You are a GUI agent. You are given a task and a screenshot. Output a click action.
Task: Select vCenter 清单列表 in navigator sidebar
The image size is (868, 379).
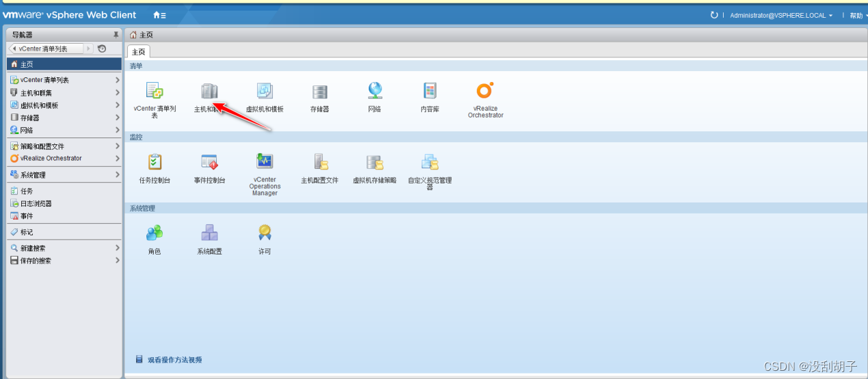(x=64, y=80)
